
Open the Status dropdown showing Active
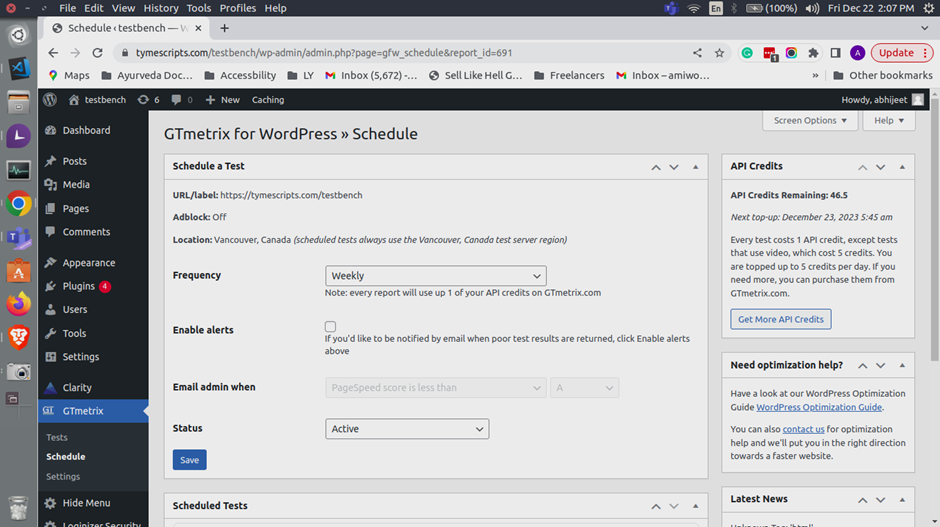[407, 429]
